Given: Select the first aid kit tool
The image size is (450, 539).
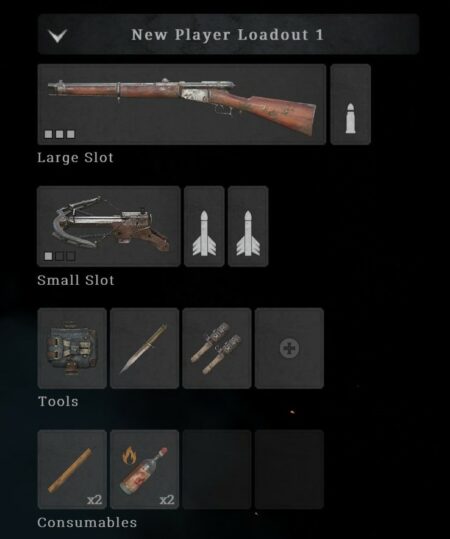Looking at the screenshot, I should click(x=72, y=348).
